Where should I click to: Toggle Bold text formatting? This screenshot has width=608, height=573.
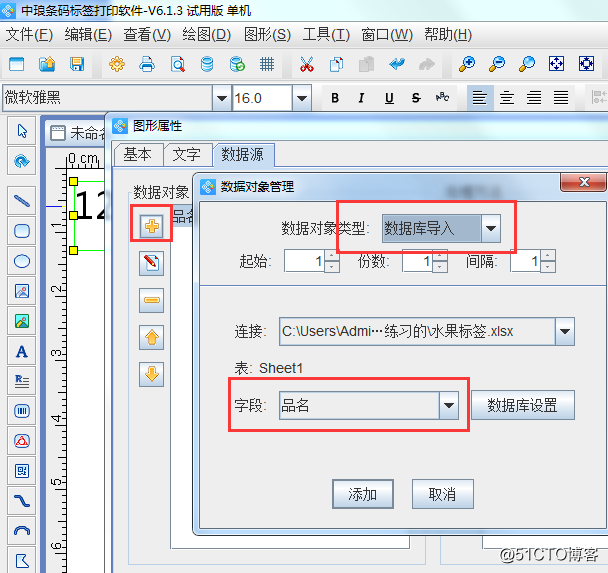[x=335, y=98]
